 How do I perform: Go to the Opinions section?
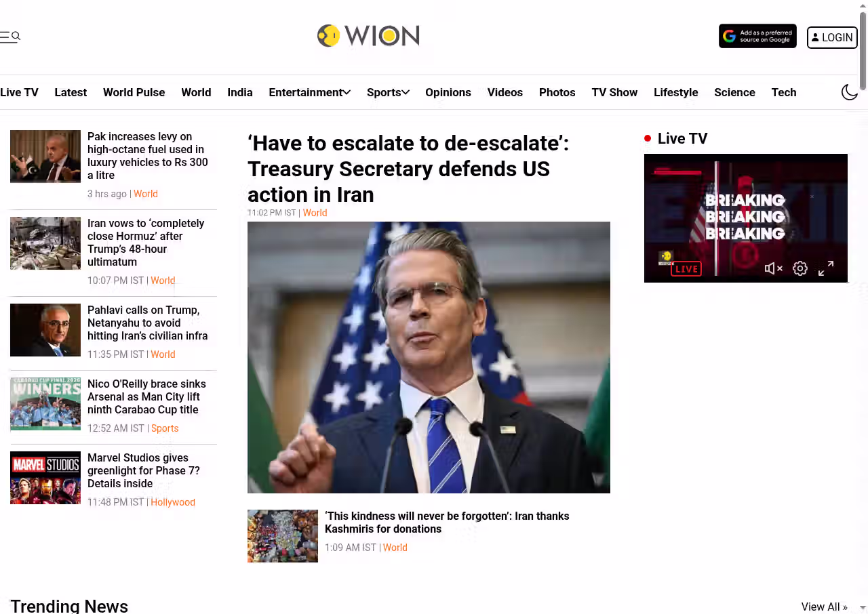tap(448, 92)
